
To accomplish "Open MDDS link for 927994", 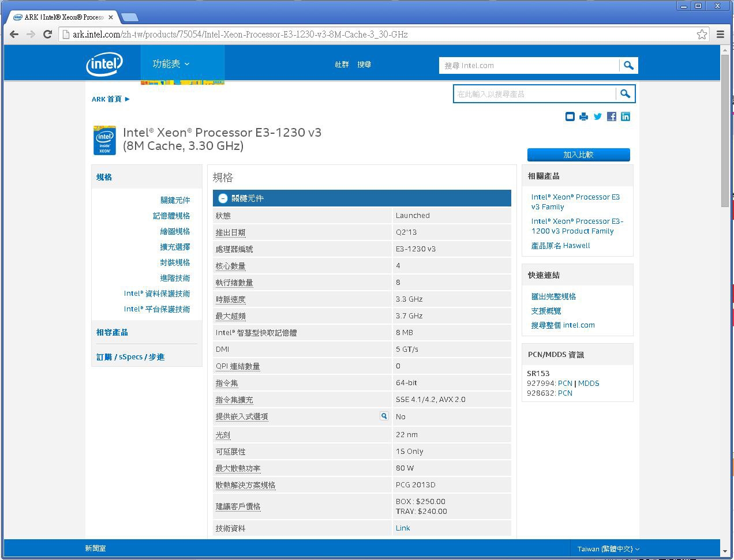I will click(589, 384).
